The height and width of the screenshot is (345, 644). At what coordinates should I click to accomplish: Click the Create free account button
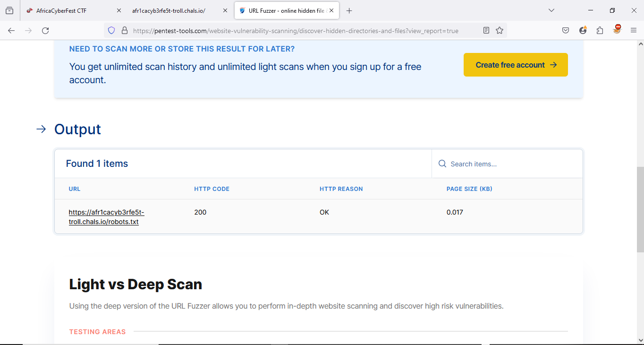click(516, 65)
